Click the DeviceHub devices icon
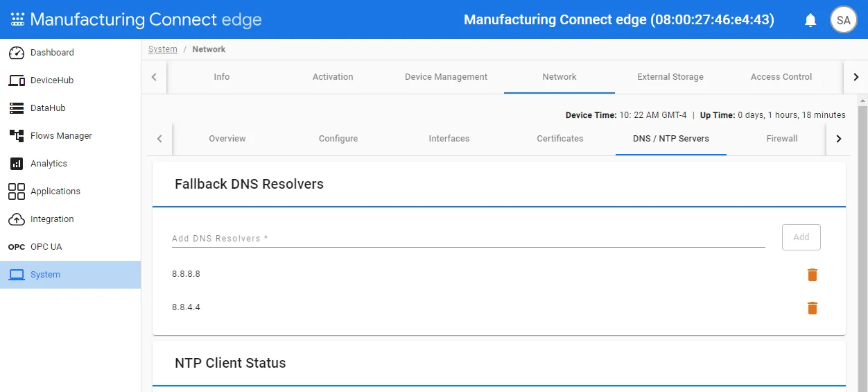Viewport: 868px width, 392px height. click(17, 80)
